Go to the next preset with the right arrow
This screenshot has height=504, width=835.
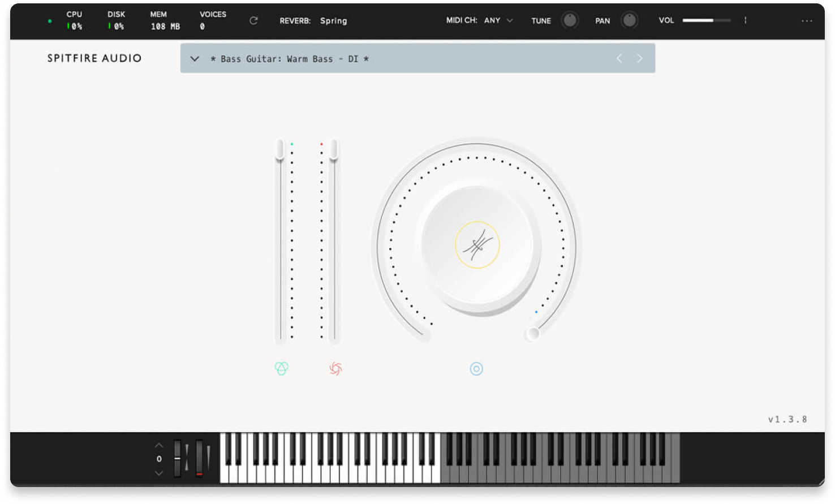(x=640, y=58)
